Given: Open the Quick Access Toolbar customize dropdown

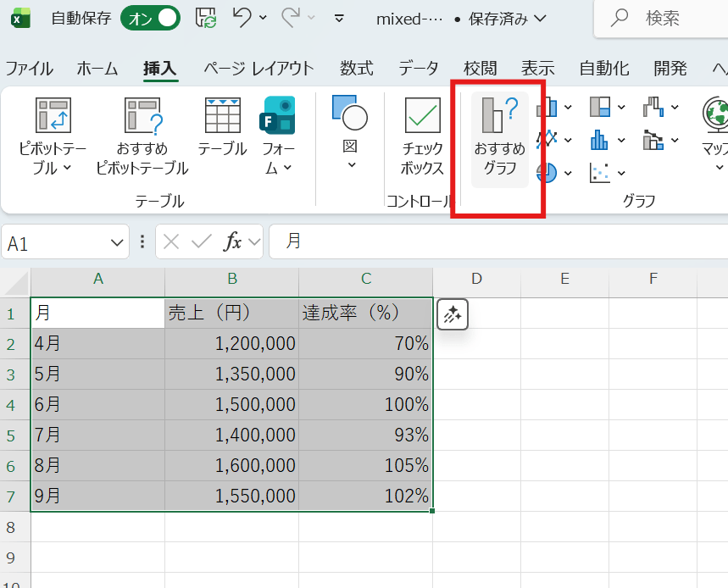Looking at the screenshot, I should pos(339,19).
